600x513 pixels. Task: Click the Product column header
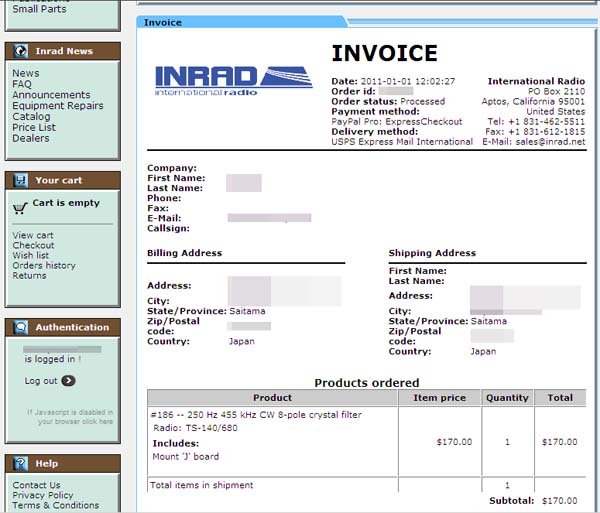pyautogui.click(x=272, y=398)
